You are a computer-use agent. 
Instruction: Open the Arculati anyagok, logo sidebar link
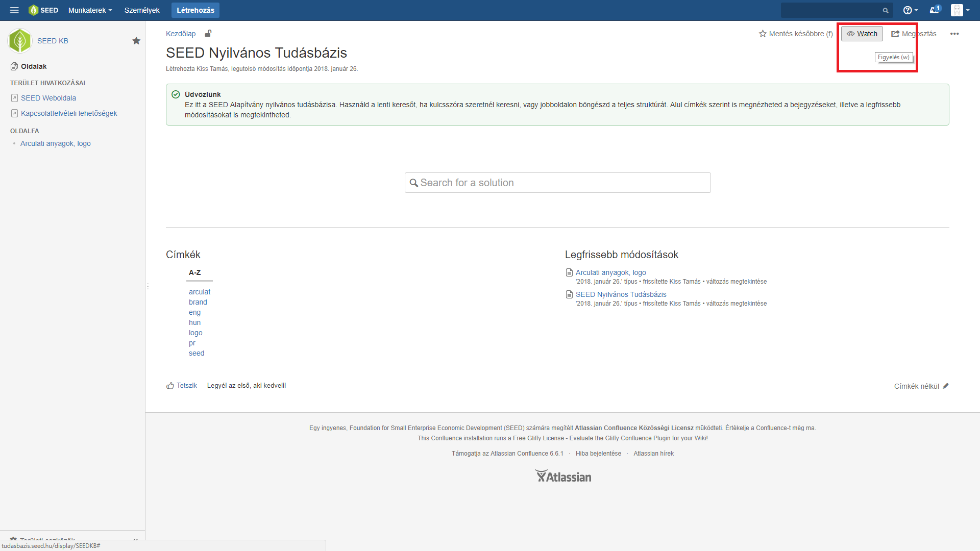coord(56,144)
